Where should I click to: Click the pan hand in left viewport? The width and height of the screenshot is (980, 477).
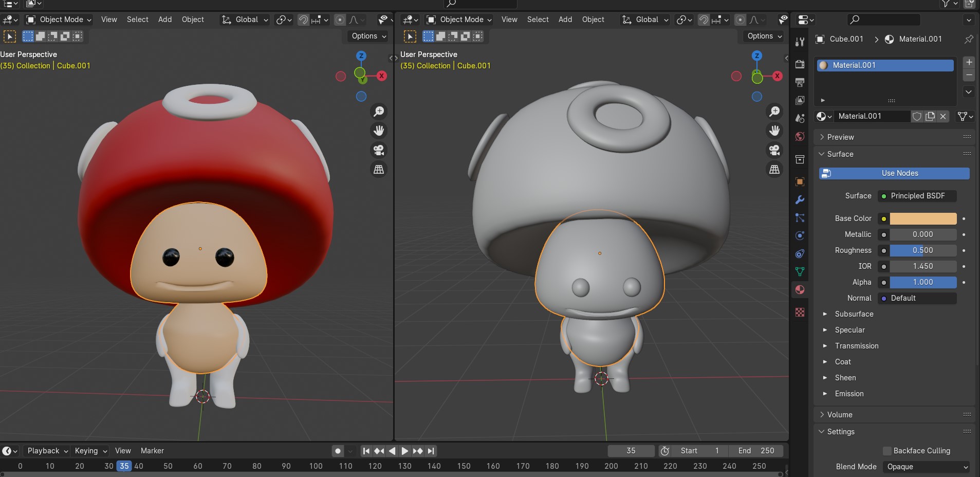[379, 131]
